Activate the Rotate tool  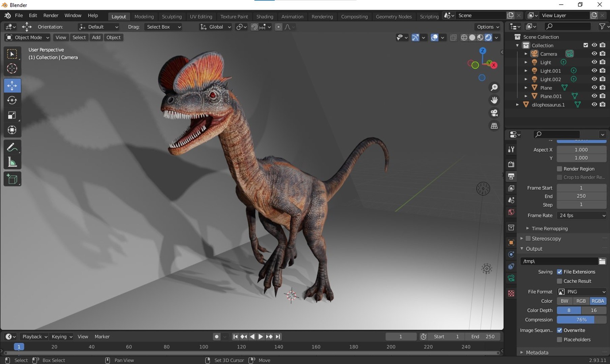(12, 100)
